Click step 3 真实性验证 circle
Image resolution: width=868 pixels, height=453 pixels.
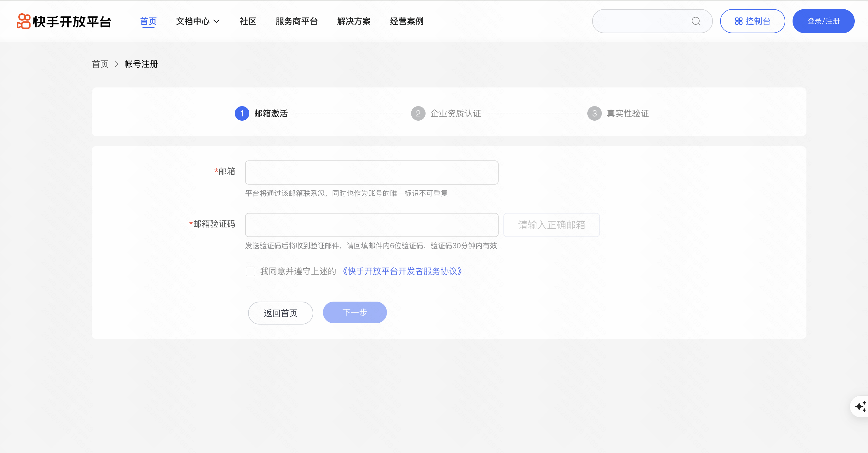(594, 113)
